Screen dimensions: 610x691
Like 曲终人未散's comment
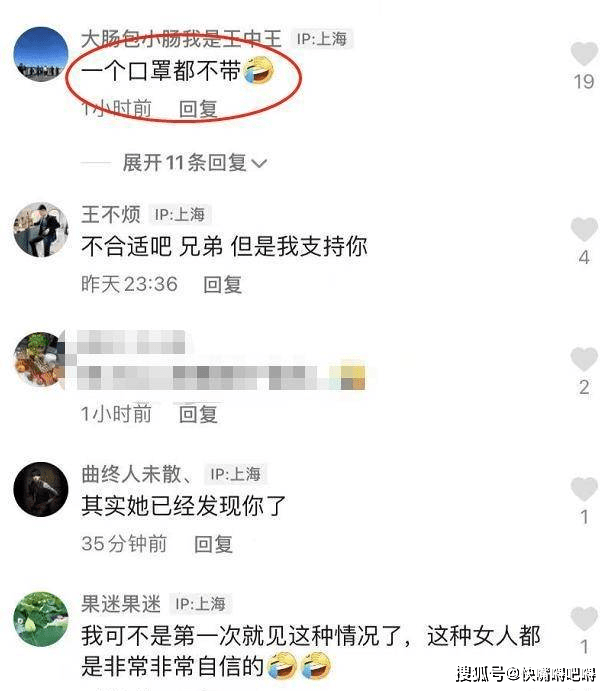coord(584,489)
